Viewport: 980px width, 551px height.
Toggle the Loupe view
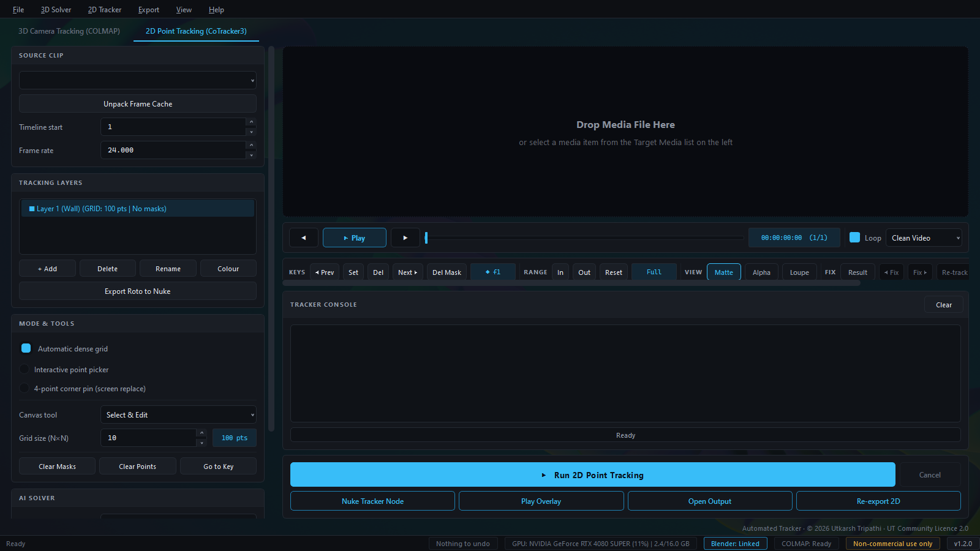click(799, 272)
